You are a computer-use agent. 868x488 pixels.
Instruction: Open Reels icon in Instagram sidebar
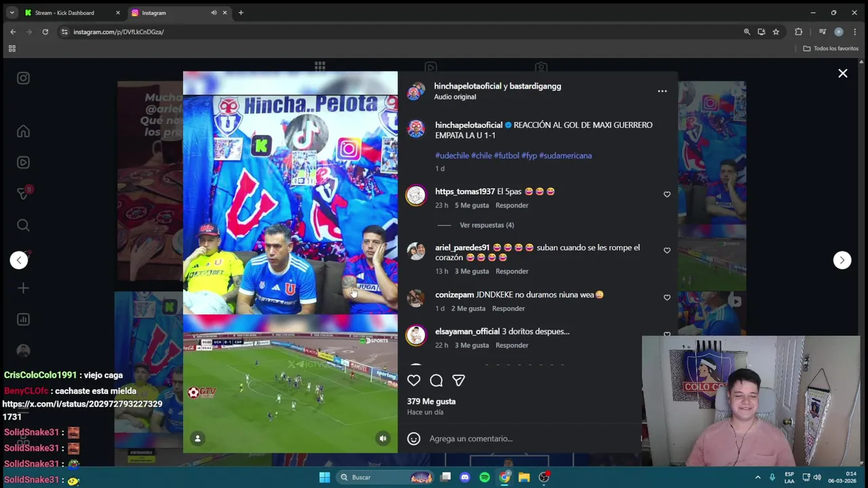(23, 163)
